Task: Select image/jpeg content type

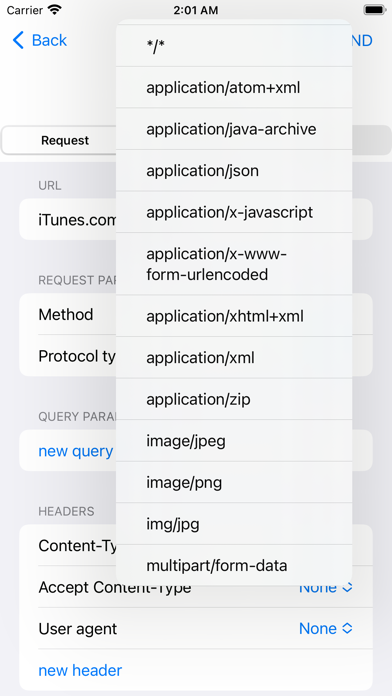Action: [x=234, y=441]
